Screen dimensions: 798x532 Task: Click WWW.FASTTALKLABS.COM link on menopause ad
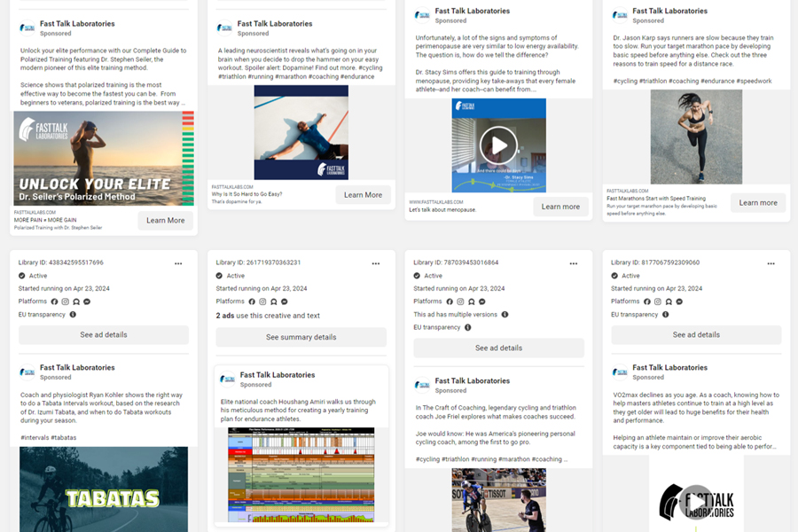coord(436,202)
